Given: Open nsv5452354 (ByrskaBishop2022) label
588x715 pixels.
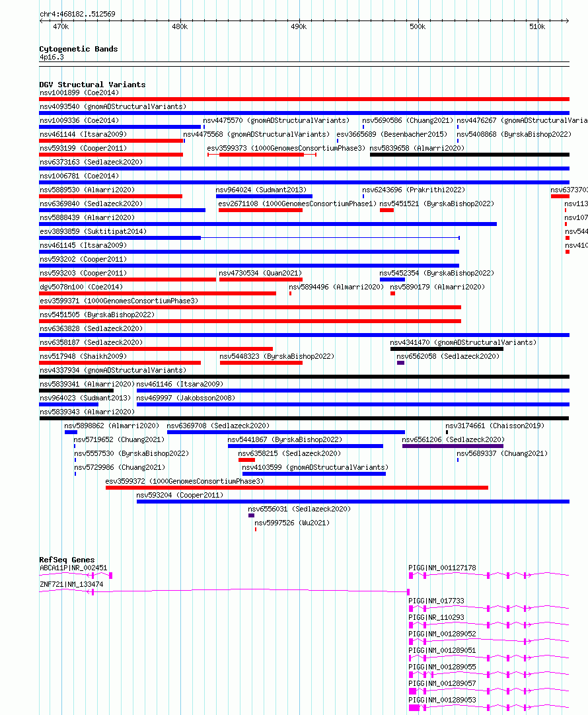Looking at the screenshot, I should 437,273.
